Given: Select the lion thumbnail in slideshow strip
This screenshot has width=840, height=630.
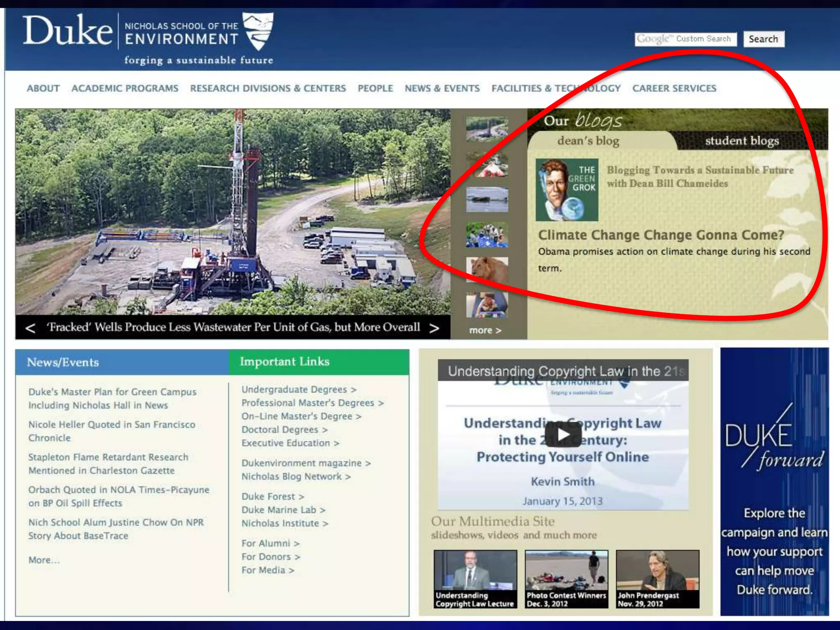Looking at the screenshot, I should [487, 269].
